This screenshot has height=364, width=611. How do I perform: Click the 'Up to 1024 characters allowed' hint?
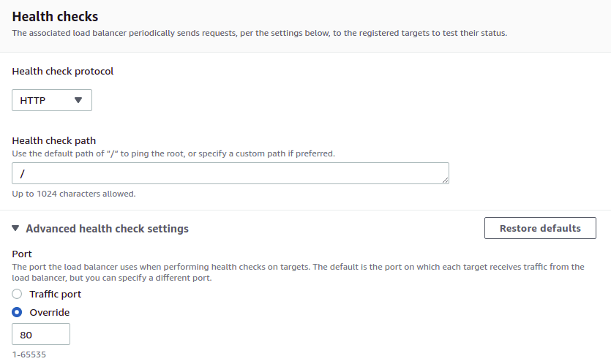74,194
